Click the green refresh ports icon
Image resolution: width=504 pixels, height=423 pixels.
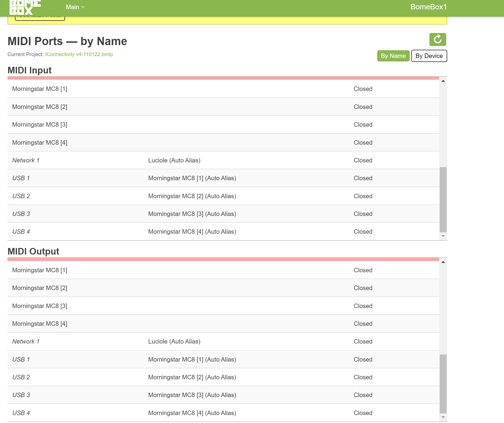point(437,39)
